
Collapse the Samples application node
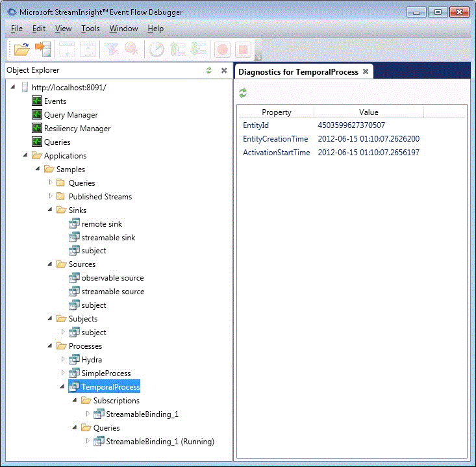pyautogui.click(x=38, y=168)
